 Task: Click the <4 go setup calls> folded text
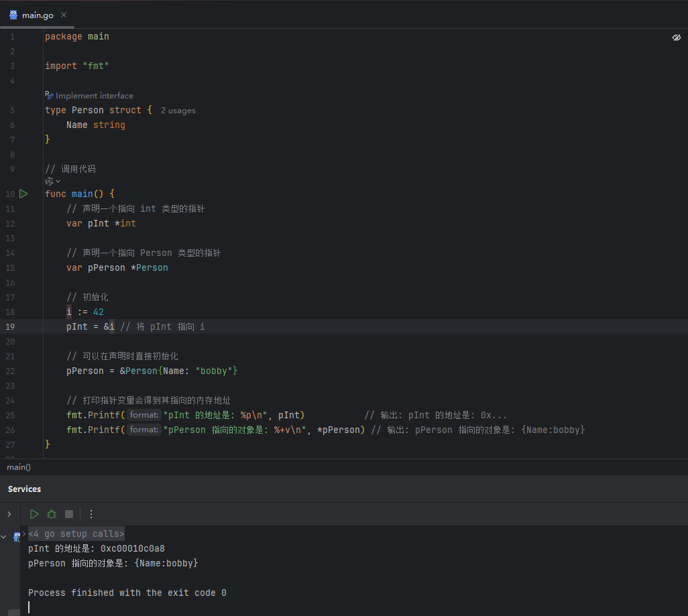coord(76,534)
